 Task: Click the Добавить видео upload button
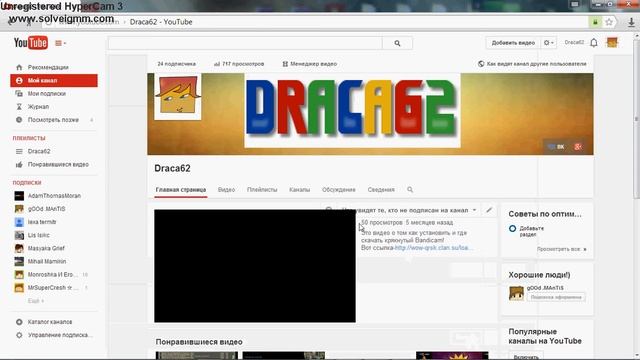(x=513, y=43)
